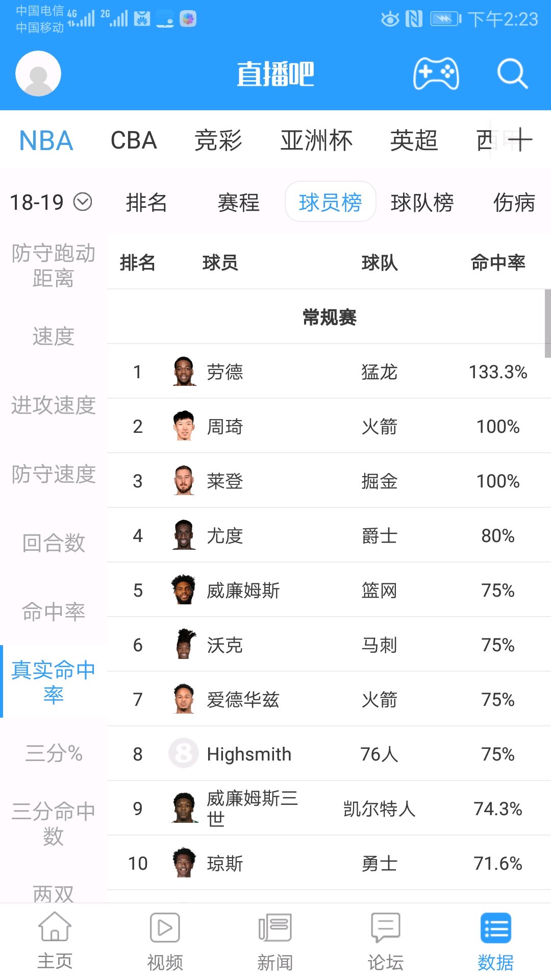The image size is (551, 980).
Task: Choose 三分% stat category
Action: [x=54, y=753]
